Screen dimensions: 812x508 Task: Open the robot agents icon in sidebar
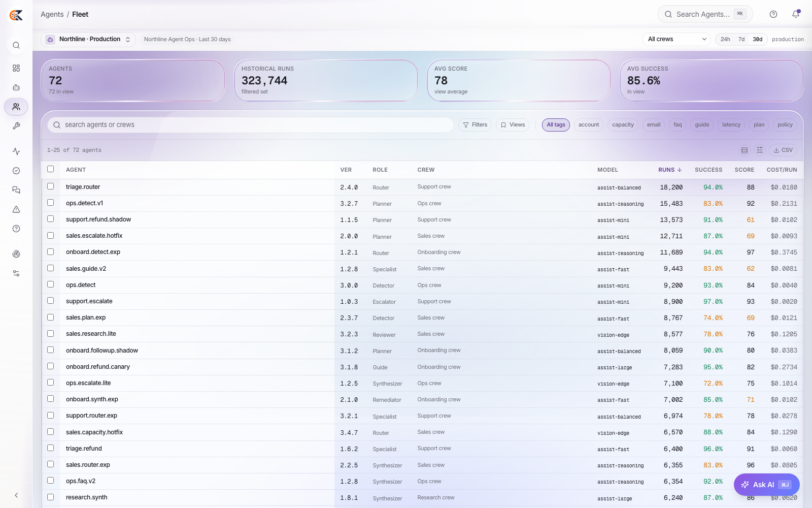click(16, 87)
